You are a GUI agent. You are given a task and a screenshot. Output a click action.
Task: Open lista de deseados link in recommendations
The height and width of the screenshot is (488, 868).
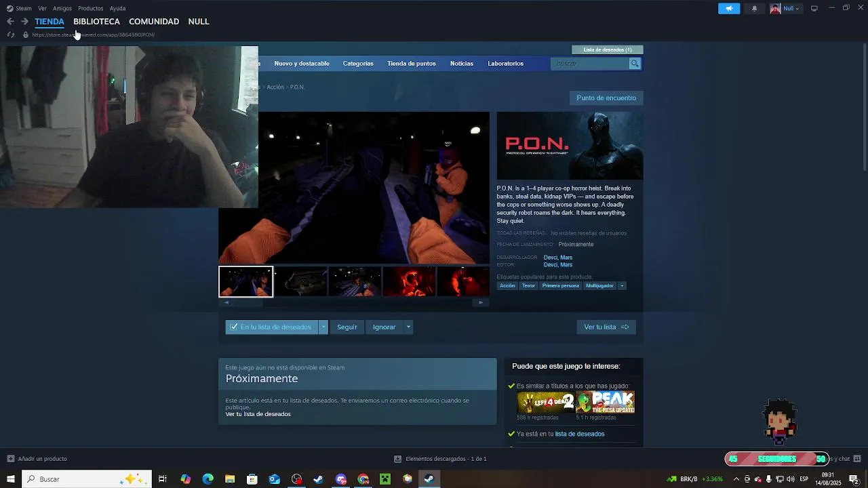pyautogui.click(x=580, y=434)
